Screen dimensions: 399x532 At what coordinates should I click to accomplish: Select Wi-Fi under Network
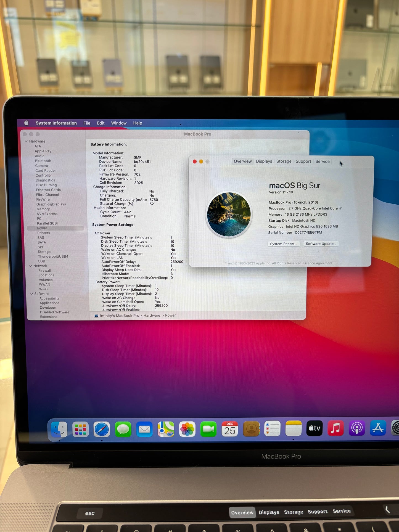pos(43,289)
